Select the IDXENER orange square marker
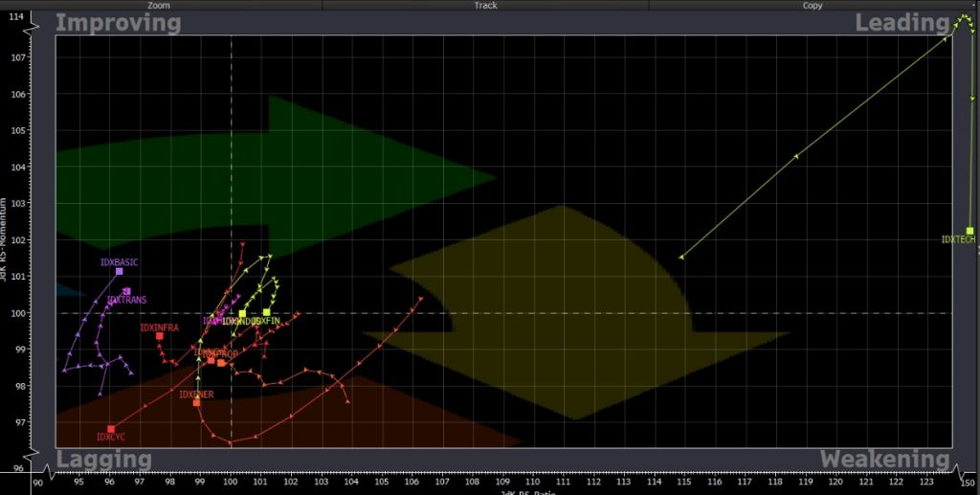980x495 pixels. coord(196,402)
